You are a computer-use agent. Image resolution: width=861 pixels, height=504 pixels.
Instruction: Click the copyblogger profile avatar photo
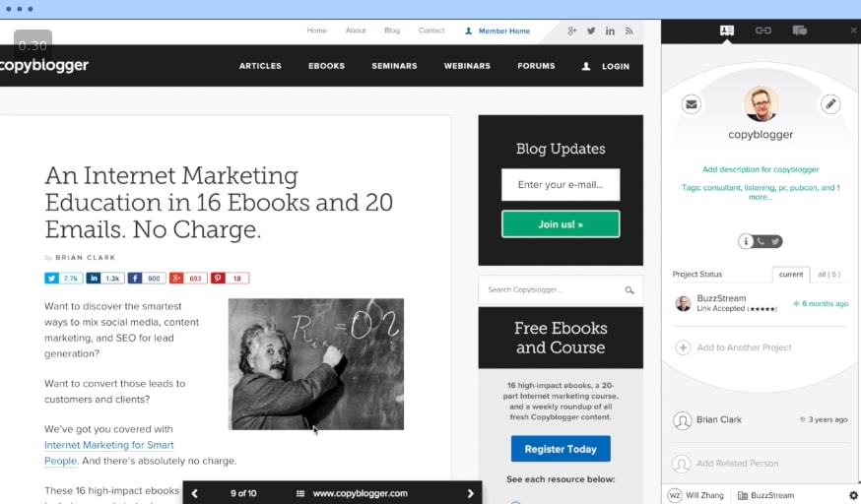click(761, 104)
